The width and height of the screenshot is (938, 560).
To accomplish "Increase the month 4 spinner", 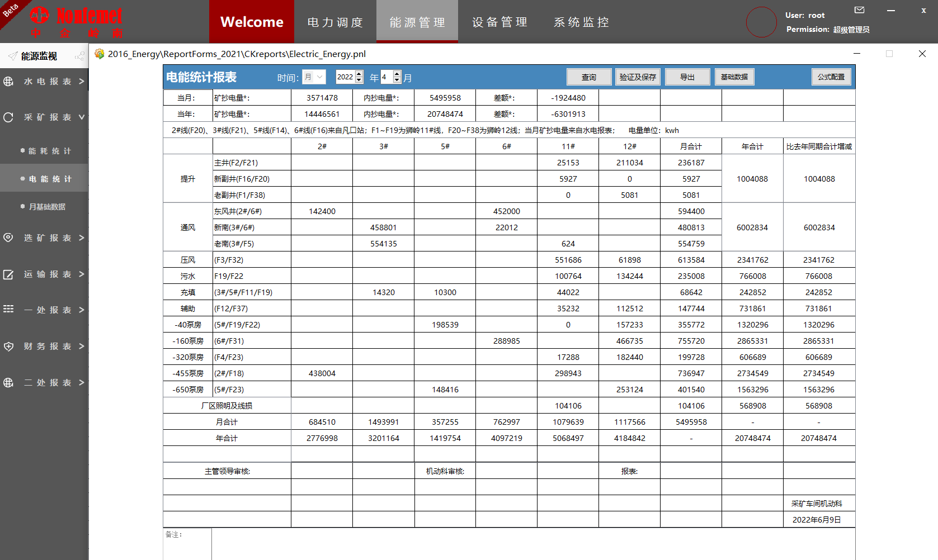I will point(397,74).
